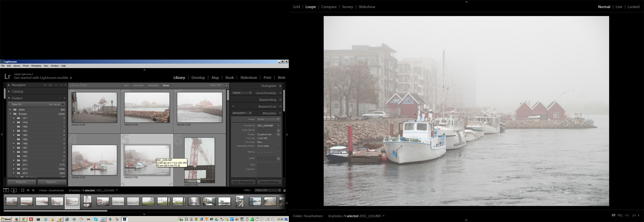The height and width of the screenshot is (222, 644).
Task: Expand the Catalog panel
Action: [9, 92]
